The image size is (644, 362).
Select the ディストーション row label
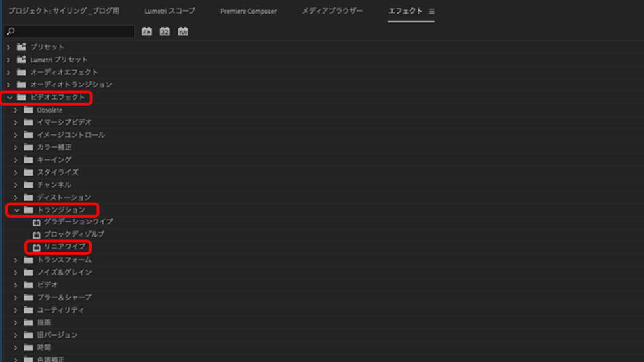(x=64, y=197)
